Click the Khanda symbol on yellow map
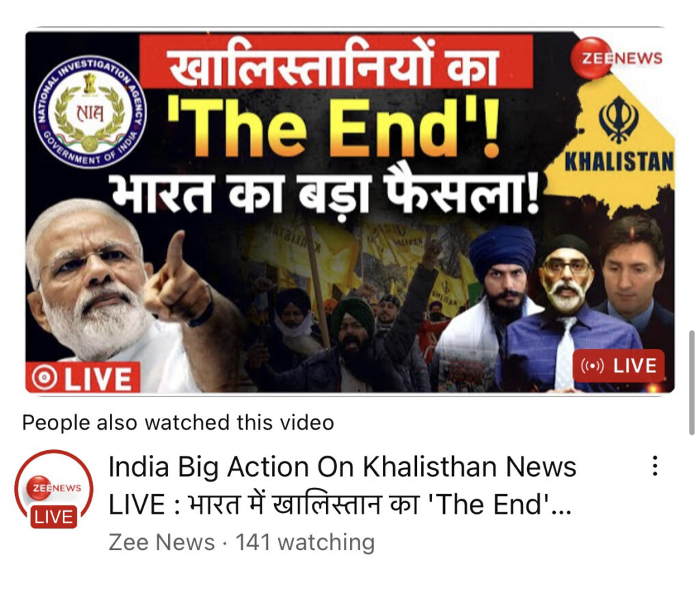 [618, 119]
